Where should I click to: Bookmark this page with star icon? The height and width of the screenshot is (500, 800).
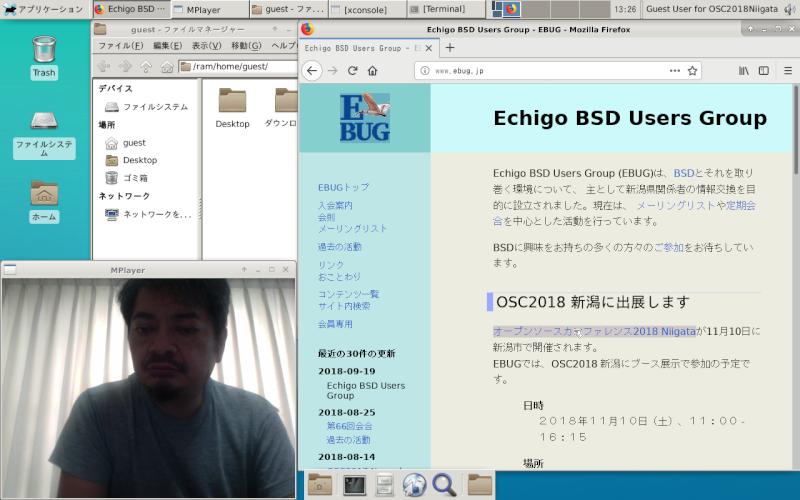pyautogui.click(x=692, y=71)
